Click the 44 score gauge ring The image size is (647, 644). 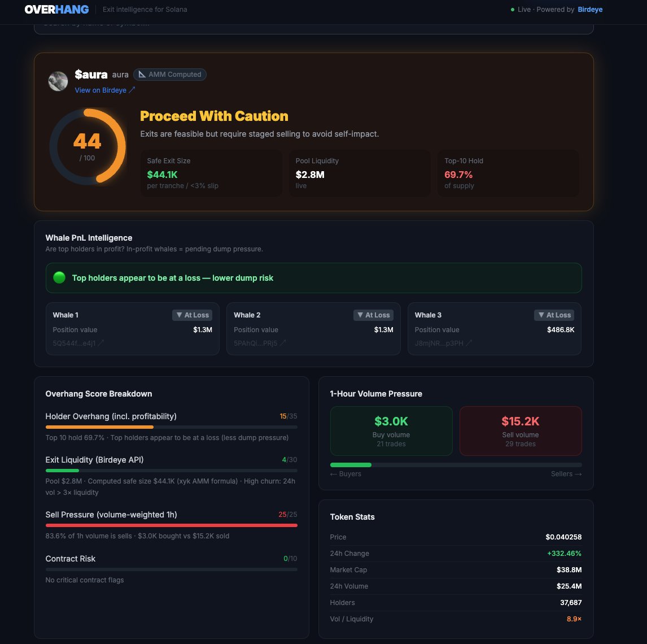click(88, 146)
